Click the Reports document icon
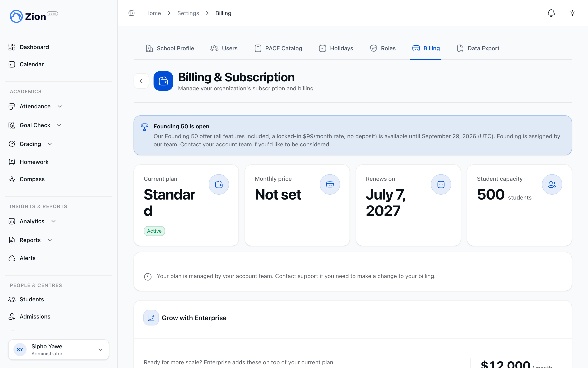The height and width of the screenshot is (368, 588). [x=12, y=240]
